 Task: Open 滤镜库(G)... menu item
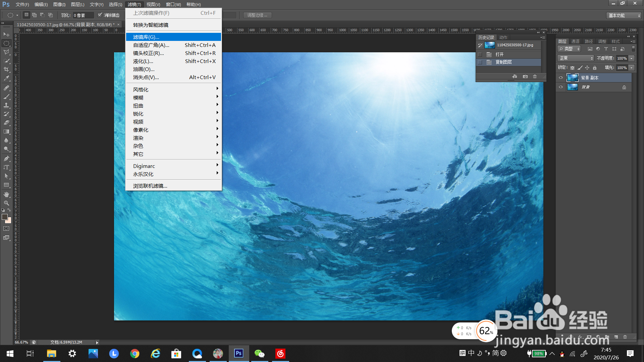173,37
